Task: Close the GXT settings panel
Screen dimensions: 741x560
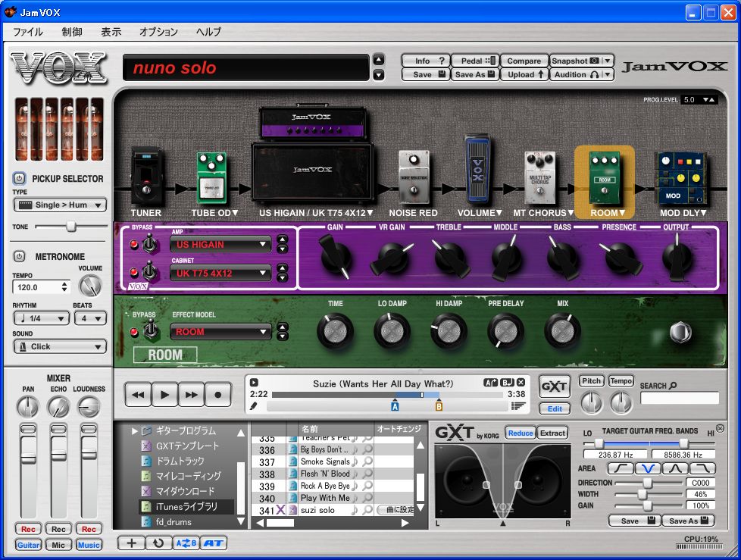Action: [x=720, y=428]
